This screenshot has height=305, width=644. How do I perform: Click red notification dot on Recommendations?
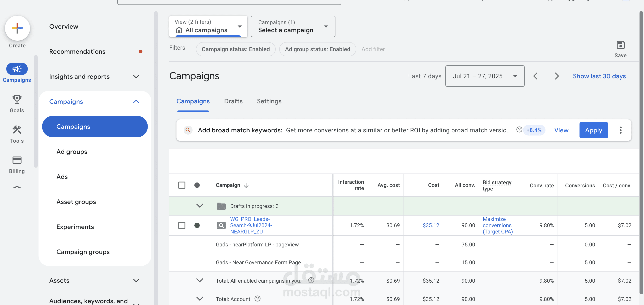pyautogui.click(x=140, y=51)
